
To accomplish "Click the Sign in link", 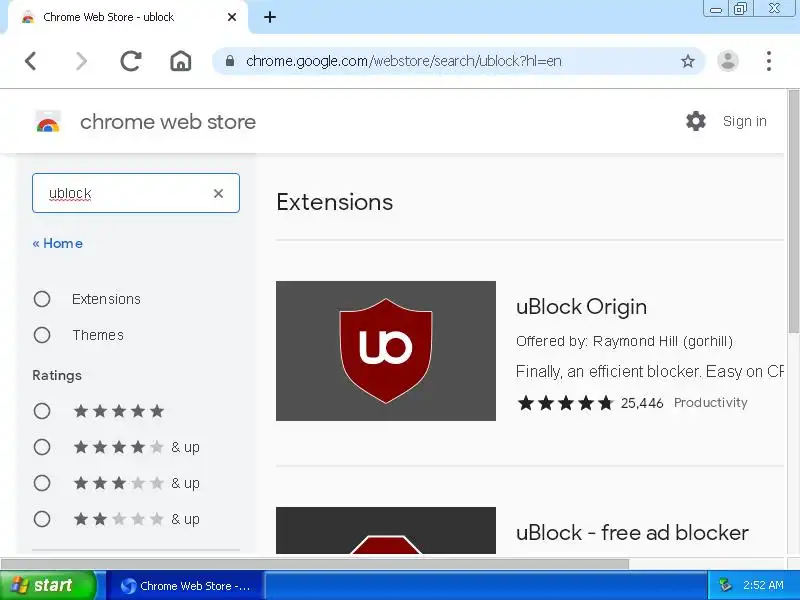I will pyautogui.click(x=744, y=121).
